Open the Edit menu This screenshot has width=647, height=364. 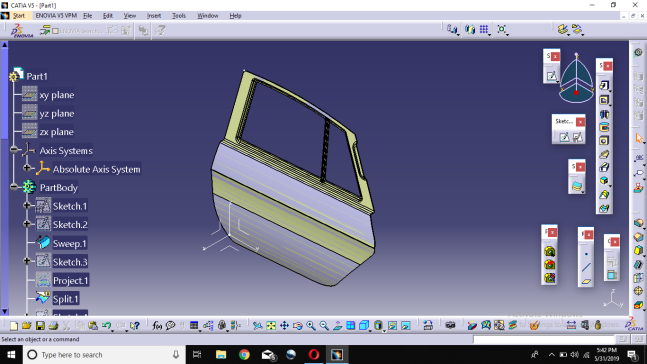tap(108, 16)
